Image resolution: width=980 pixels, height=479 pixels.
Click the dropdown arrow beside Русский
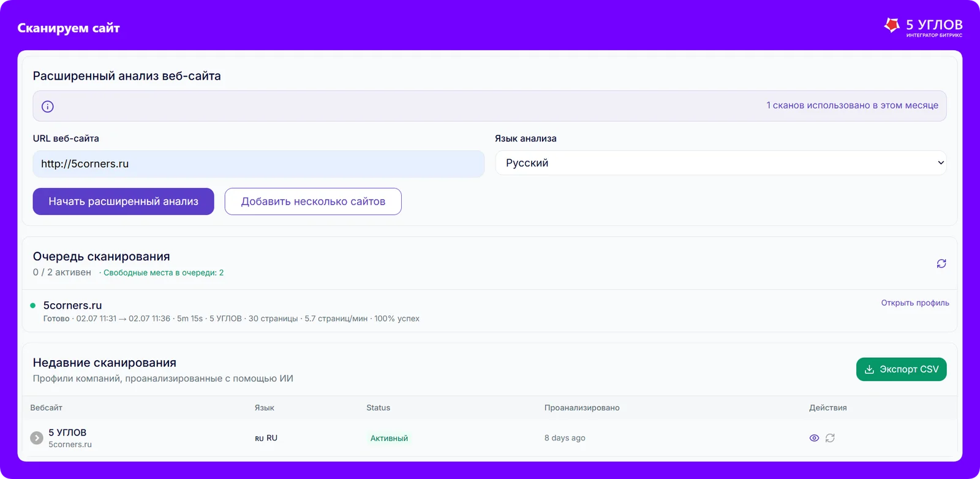tap(941, 163)
